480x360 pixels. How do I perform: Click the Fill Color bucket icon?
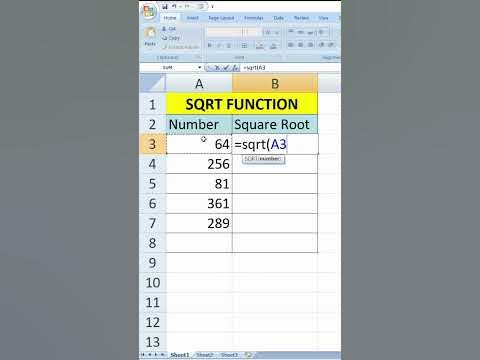[x=260, y=46]
